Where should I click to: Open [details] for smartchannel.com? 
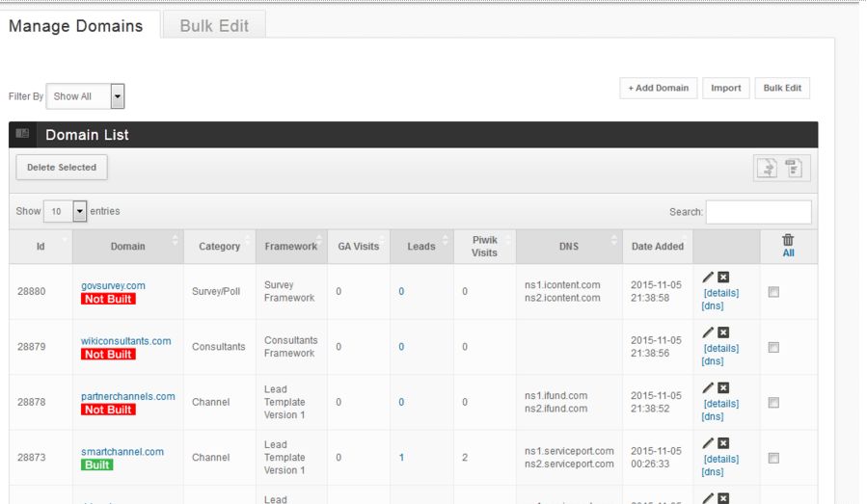(x=721, y=459)
